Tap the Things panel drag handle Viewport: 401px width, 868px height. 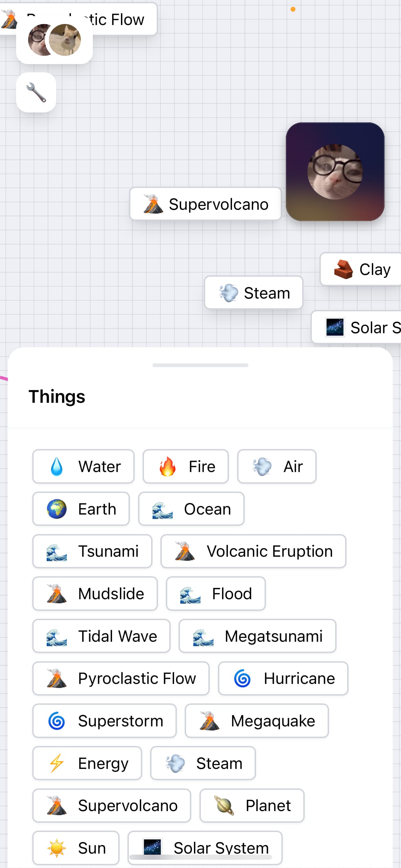tap(200, 365)
